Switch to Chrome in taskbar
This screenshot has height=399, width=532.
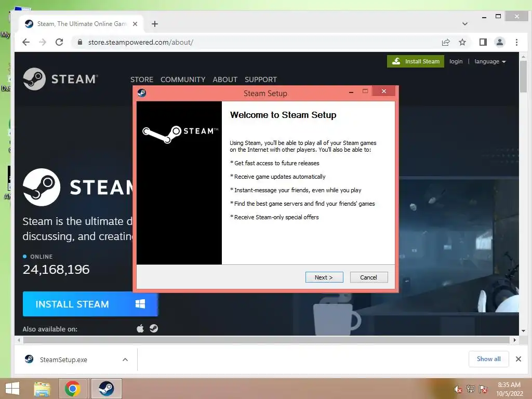(73, 389)
